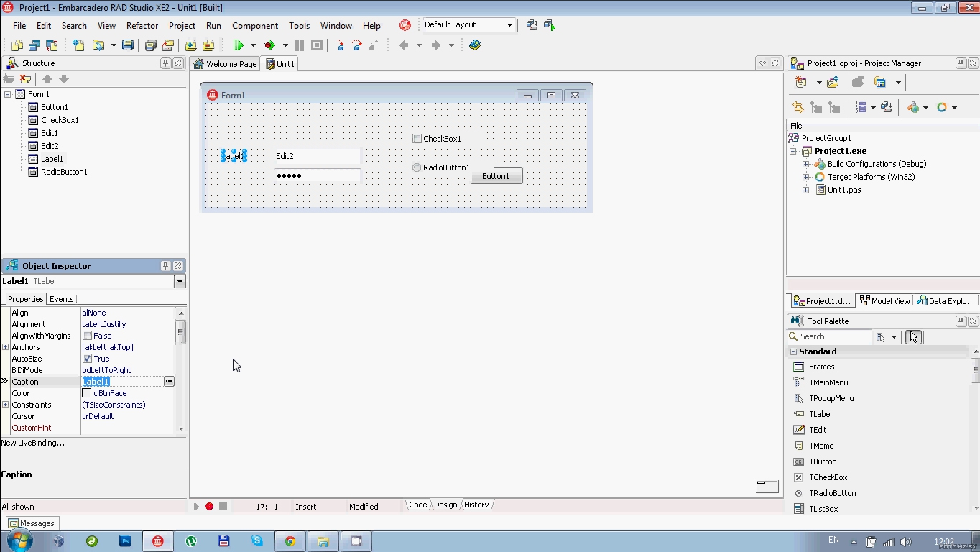Open the History tab
Image resolution: width=980 pixels, height=552 pixels.
click(x=476, y=505)
